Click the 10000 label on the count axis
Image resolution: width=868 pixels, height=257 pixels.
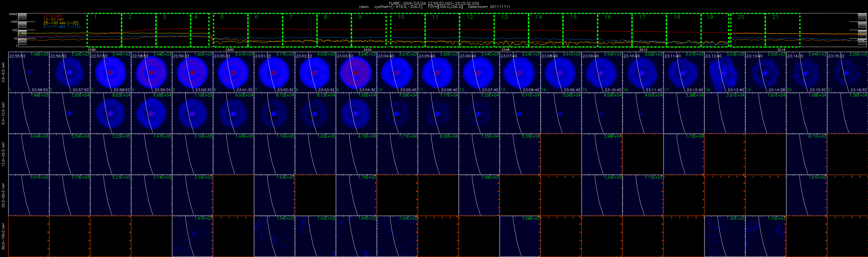(x=13, y=14)
